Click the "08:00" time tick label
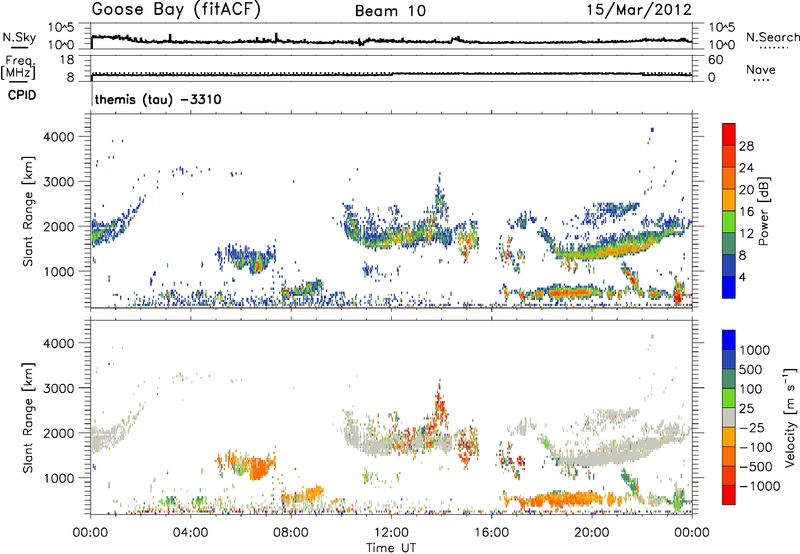The image size is (800, 554). tap(291, 533)
